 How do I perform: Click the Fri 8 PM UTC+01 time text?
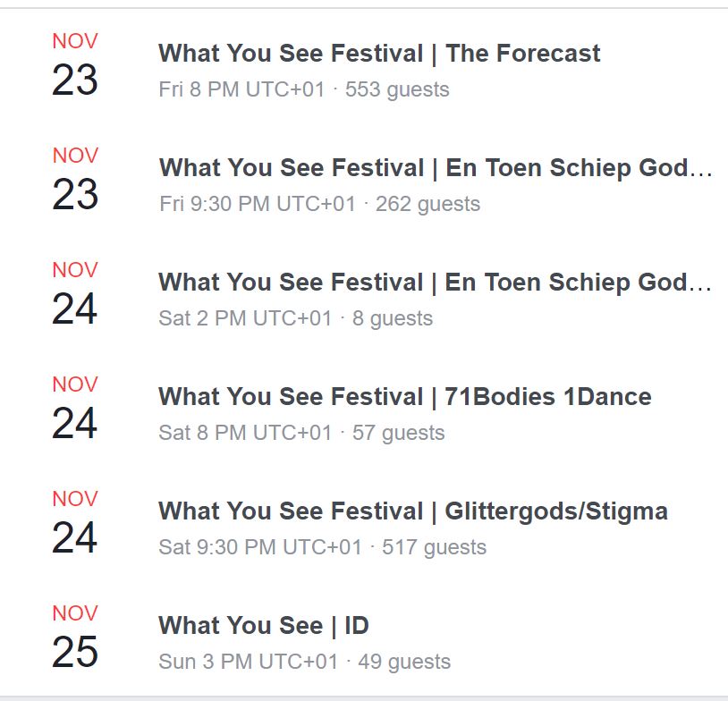[x=241, y=89]
